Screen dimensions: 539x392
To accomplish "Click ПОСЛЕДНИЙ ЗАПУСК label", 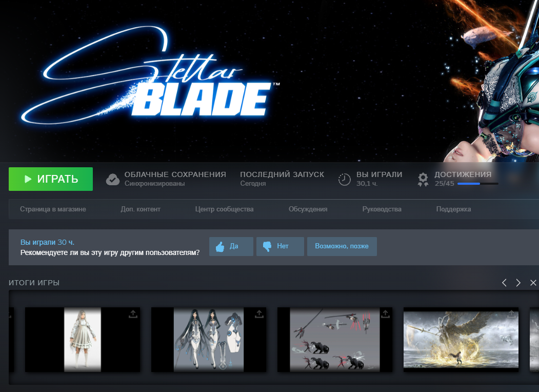I will pos(282,174).
